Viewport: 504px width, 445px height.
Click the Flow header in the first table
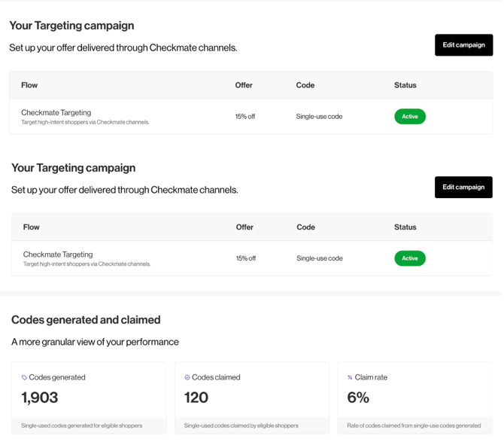click(x=29, y=85)
